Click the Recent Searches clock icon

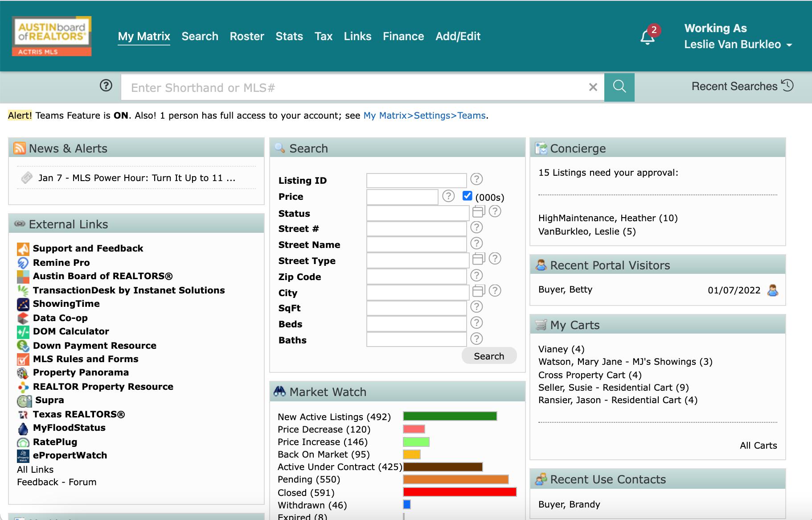coord(788,85)
